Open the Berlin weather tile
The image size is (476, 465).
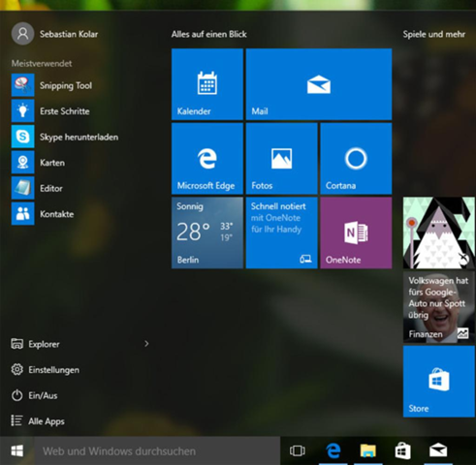[x=207, y=232]
